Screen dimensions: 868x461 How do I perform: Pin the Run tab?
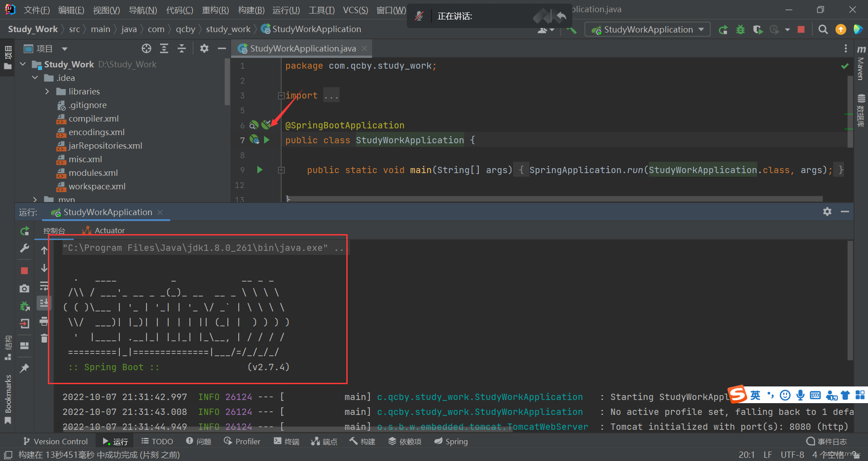[x=24, y=368]
